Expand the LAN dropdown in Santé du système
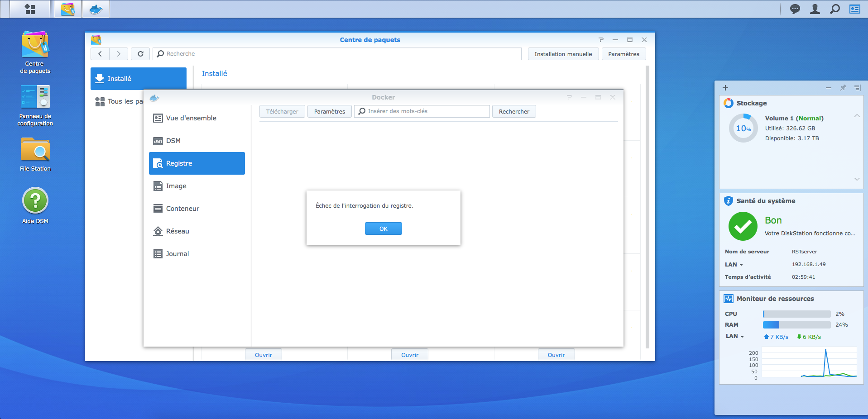The image size is (868, 419). tap(734, 265)
